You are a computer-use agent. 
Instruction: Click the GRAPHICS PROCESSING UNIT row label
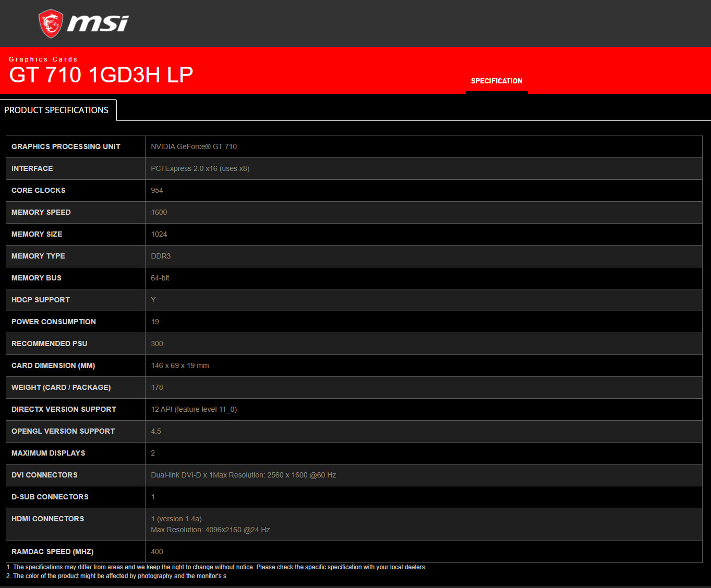tap(66, 146)
